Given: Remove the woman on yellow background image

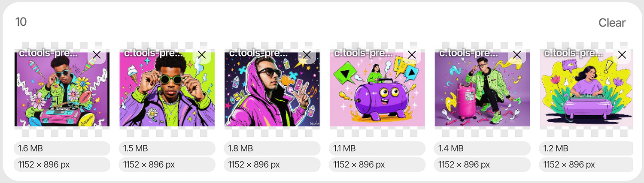Looking at the screenshot, I should [622, 55].
